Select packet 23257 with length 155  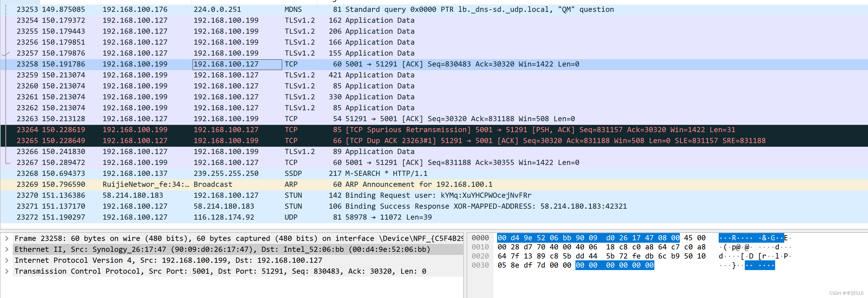(434, 53)
